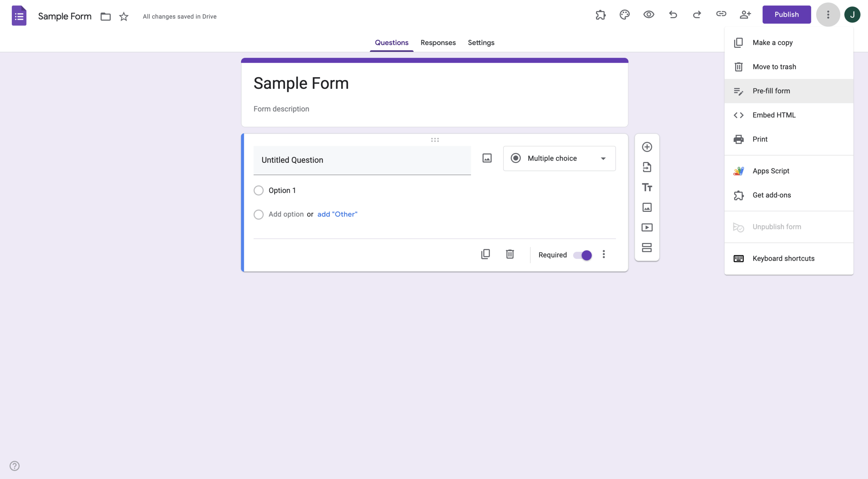Open more options for the question
Screen dimensions: 868x479
(604, 254)
